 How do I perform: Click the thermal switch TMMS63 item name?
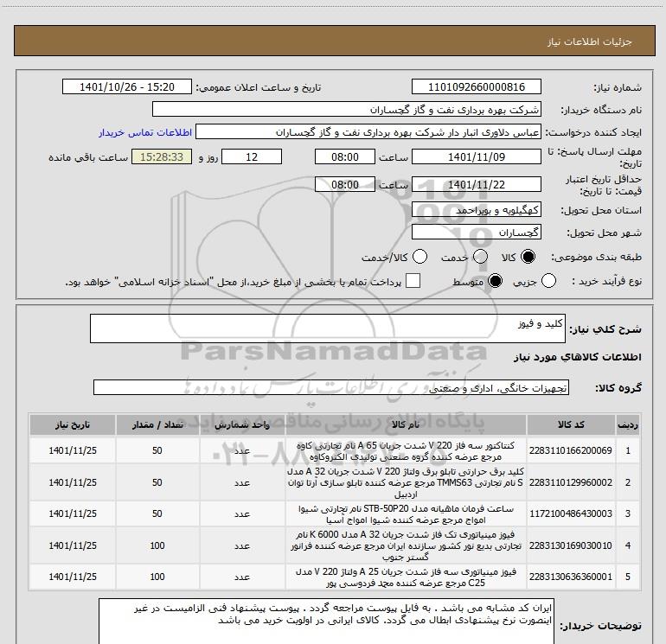[406, 482]
